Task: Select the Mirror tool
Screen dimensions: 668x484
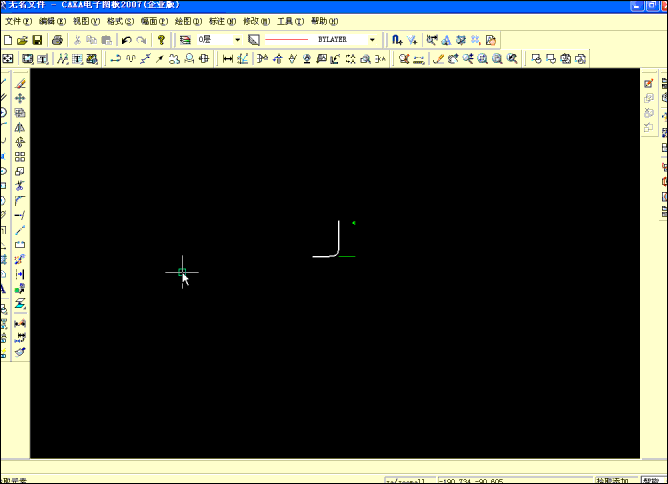Action: click(20, 127)
